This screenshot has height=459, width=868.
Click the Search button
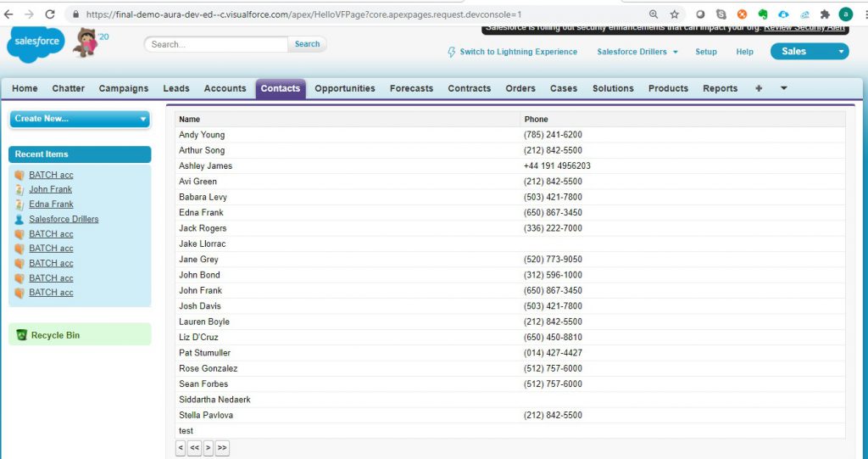(x=307, y=44)
